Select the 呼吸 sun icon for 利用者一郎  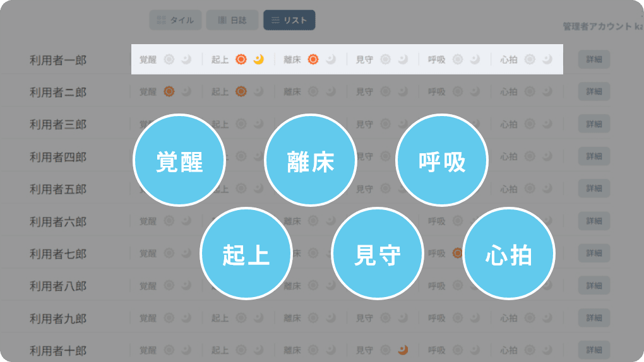coord(457,59)
